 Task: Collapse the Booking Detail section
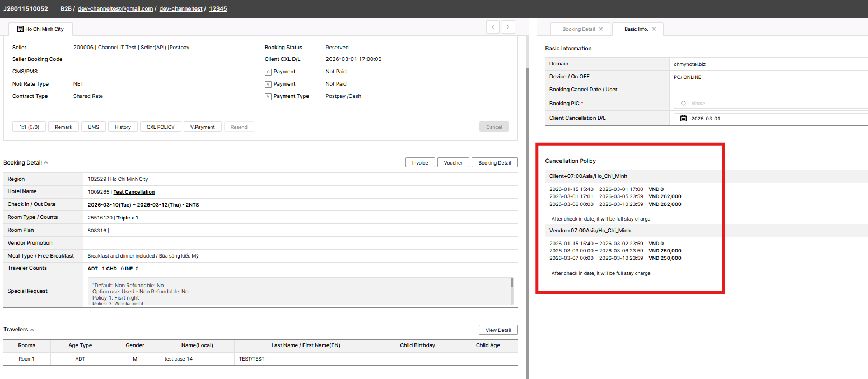[46, 163]
